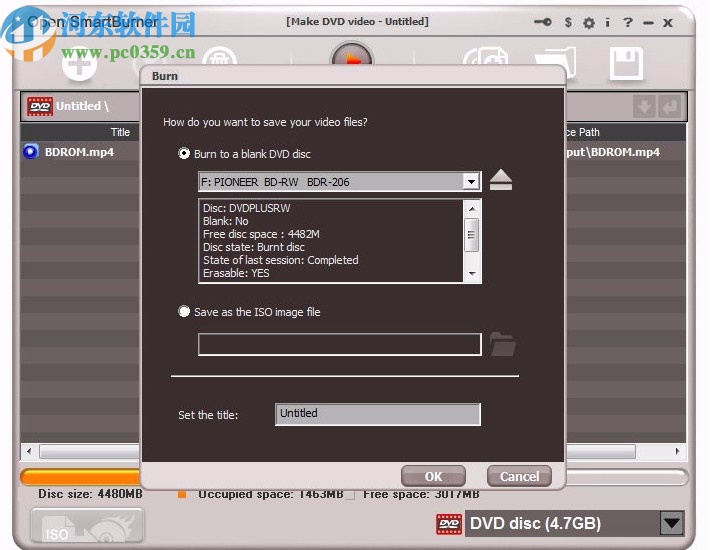Click disc info scrollbar up arrow

472,209
